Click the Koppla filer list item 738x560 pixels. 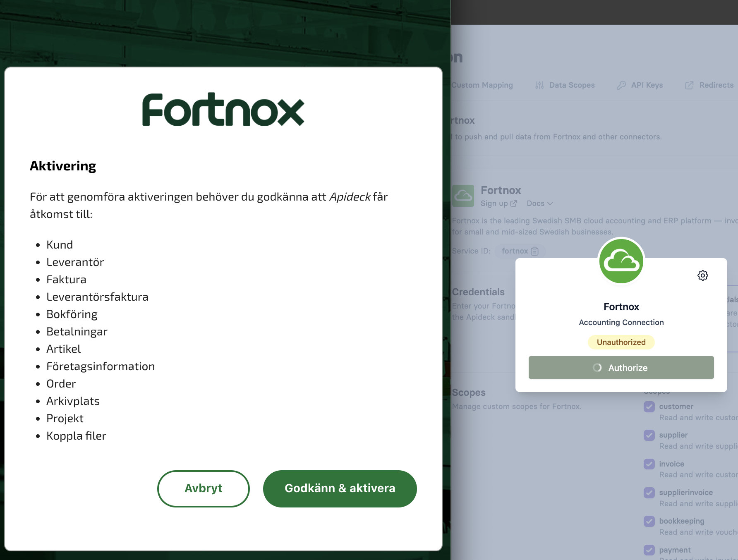[77, 436]
